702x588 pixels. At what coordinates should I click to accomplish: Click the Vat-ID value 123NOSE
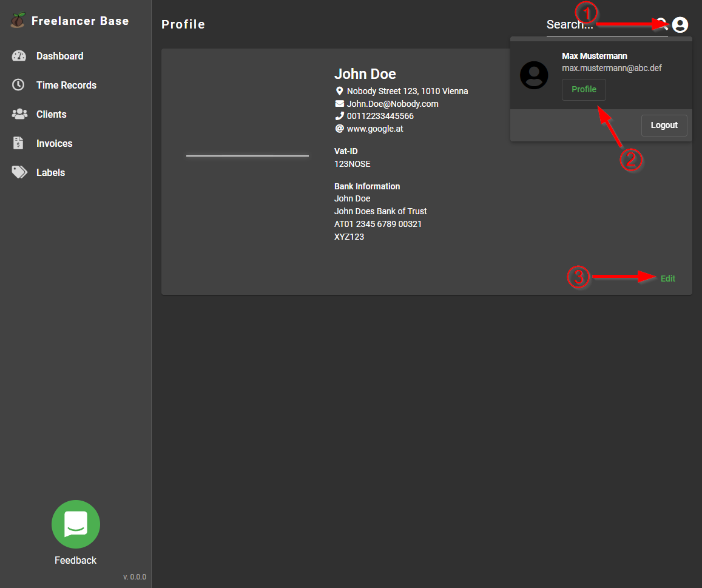pyautogui.click(x=353, y=164)
